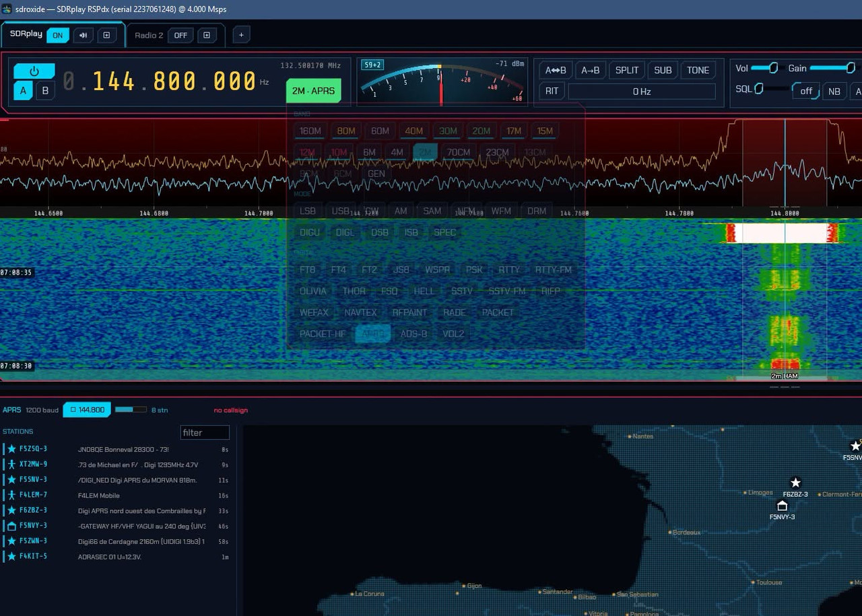The height and width of the screenshot is (616, 862).
Task: Click the 800 kHz digits of frequency display
Action: (x=174, y=81)
